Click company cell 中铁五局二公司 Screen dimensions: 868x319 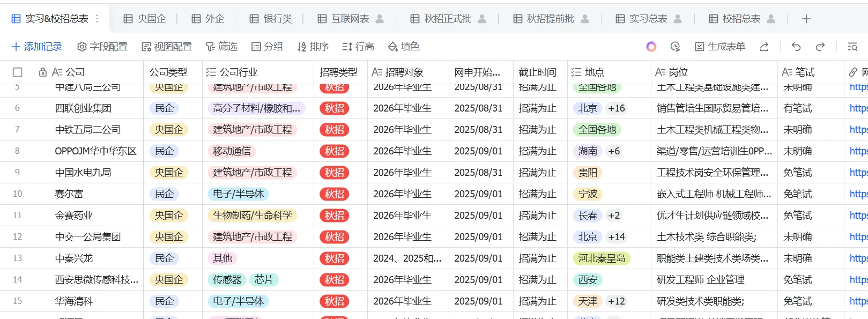pyautogui.click(x=88, y=130)
